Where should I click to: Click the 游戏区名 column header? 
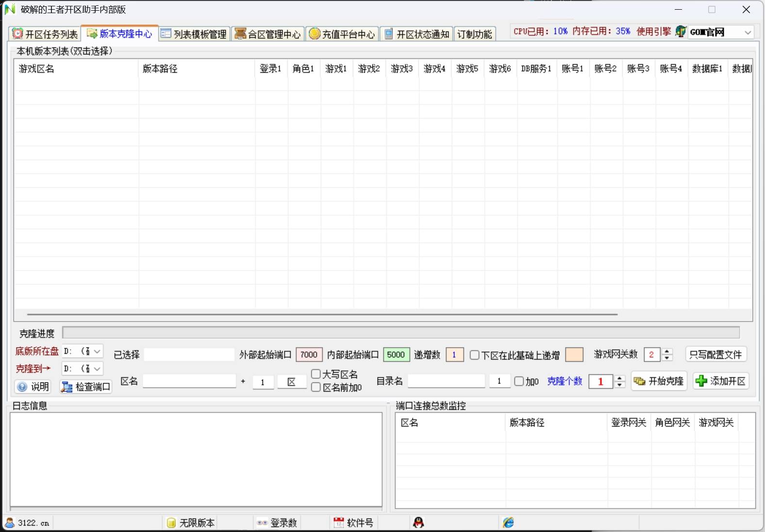click(76, 68)
